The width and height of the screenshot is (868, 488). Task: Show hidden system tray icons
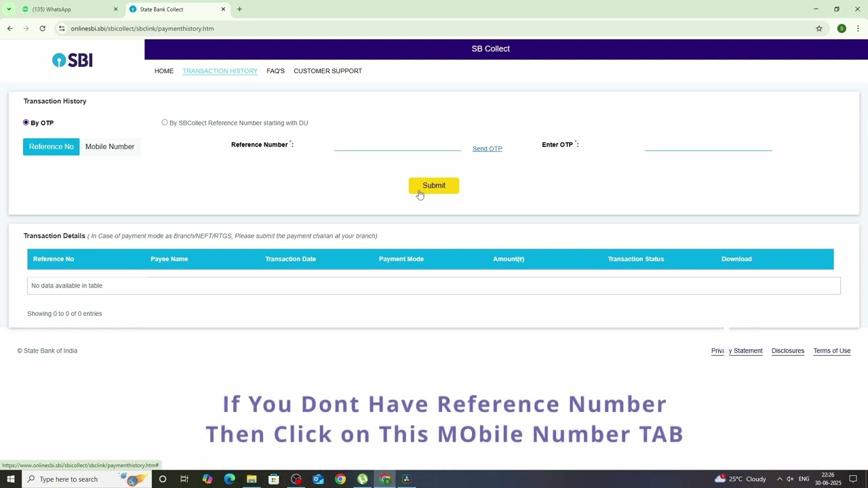779,479
